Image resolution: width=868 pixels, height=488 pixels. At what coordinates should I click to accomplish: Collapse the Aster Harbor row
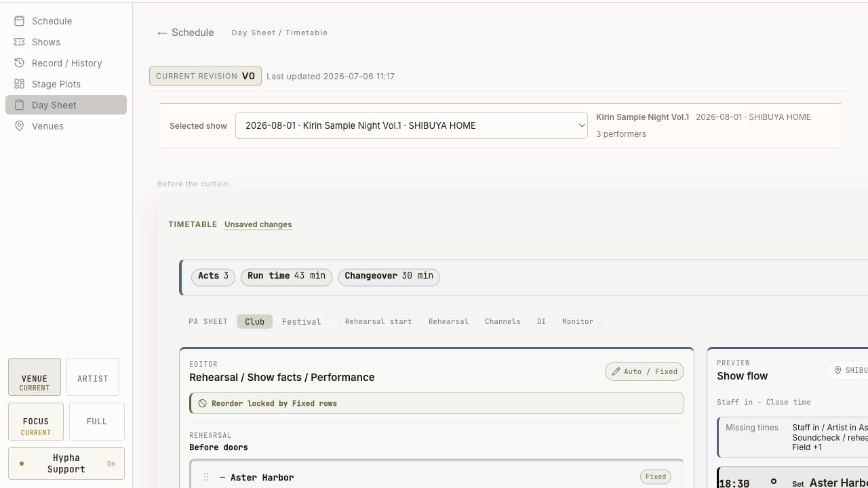tap(222, 478)
